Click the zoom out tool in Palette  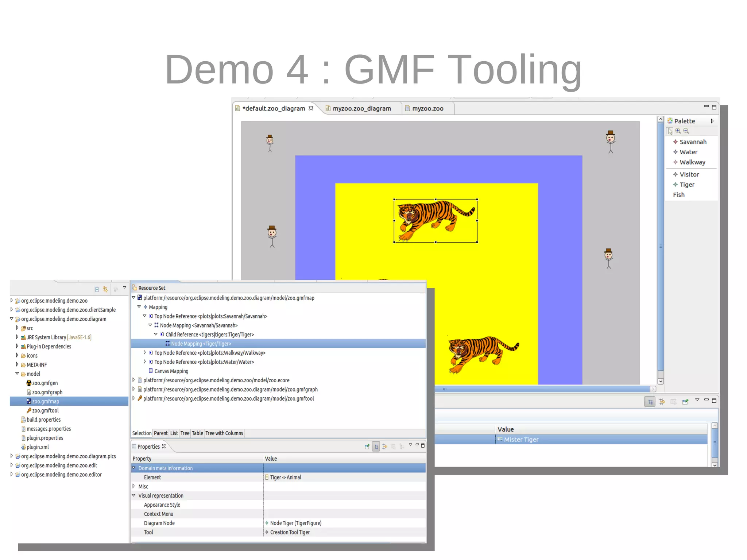[686, 131]
